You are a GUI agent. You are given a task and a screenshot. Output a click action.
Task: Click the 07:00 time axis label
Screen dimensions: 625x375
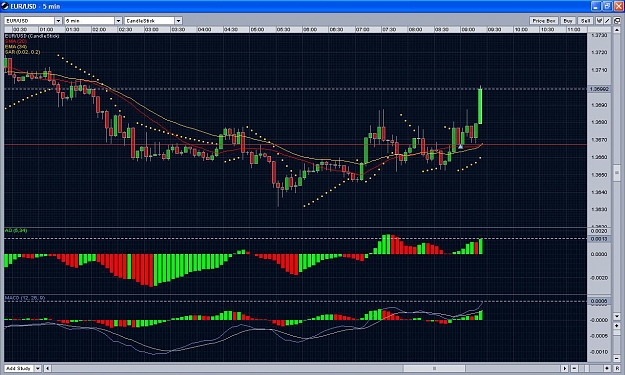(x=362, y=29)
